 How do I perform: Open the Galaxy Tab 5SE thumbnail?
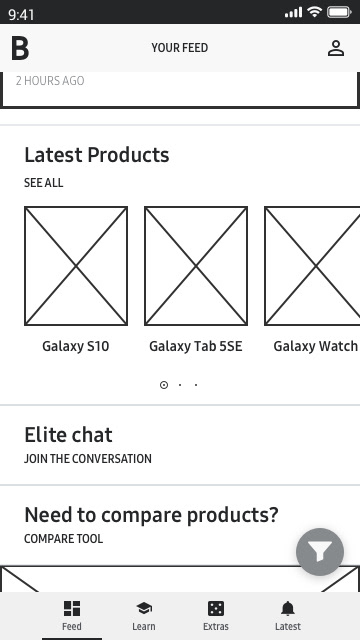[x=196, y=266]
